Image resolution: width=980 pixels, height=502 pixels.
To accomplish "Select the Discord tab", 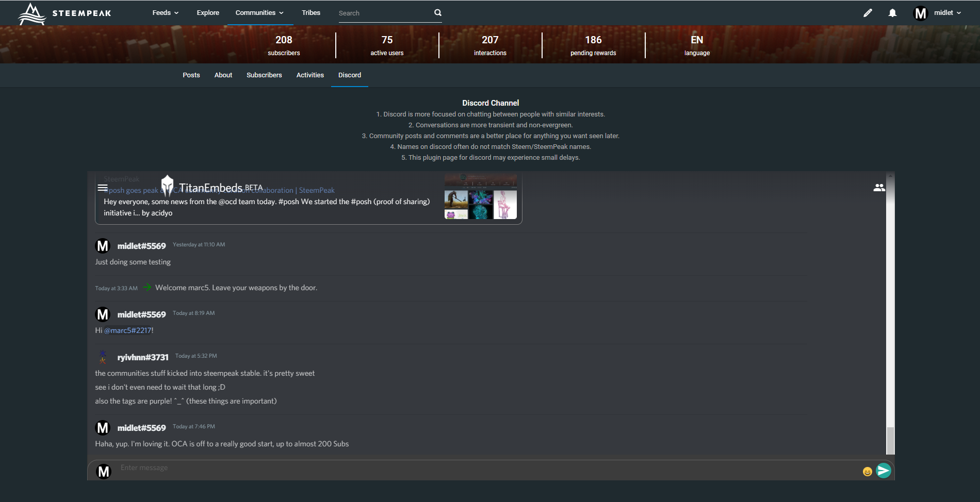I will point(350,75).
